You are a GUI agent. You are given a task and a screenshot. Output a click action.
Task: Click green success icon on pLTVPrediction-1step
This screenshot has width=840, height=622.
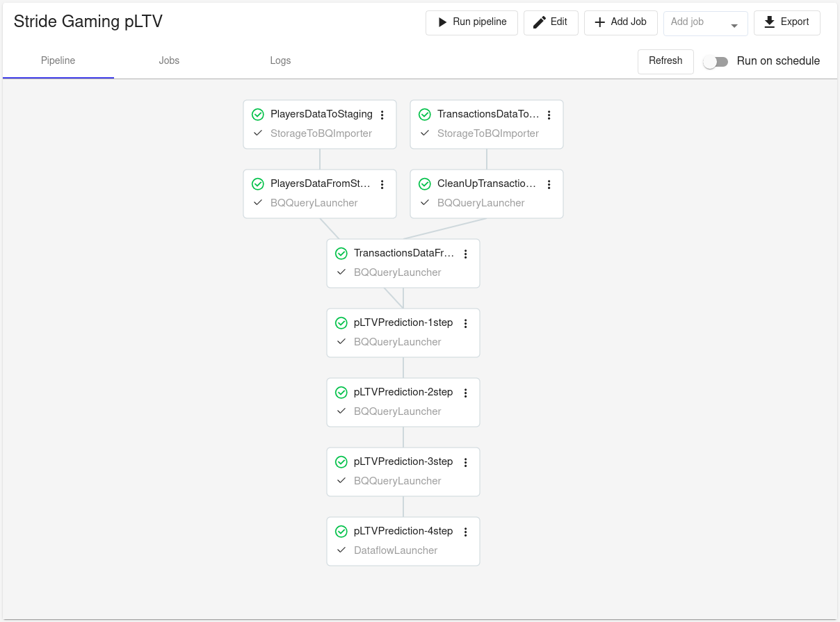[341, 323]
